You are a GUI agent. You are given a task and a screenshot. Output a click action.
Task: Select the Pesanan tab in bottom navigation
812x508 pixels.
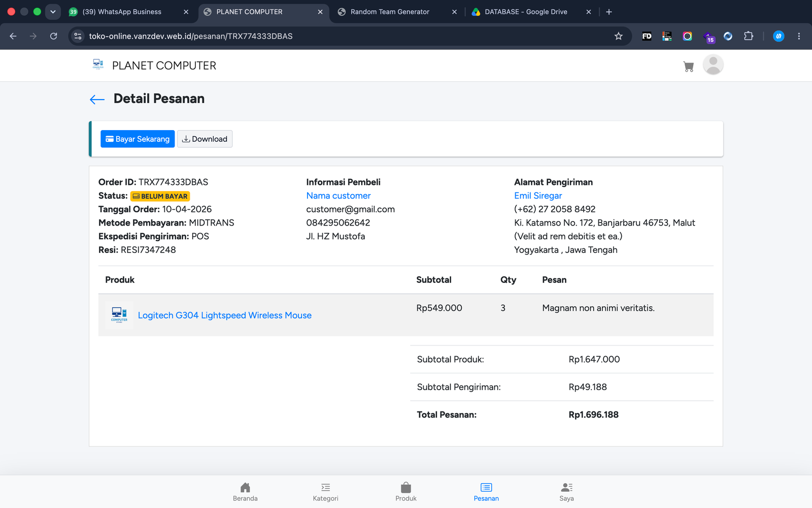pyautogui.click(x=486, y=492)
